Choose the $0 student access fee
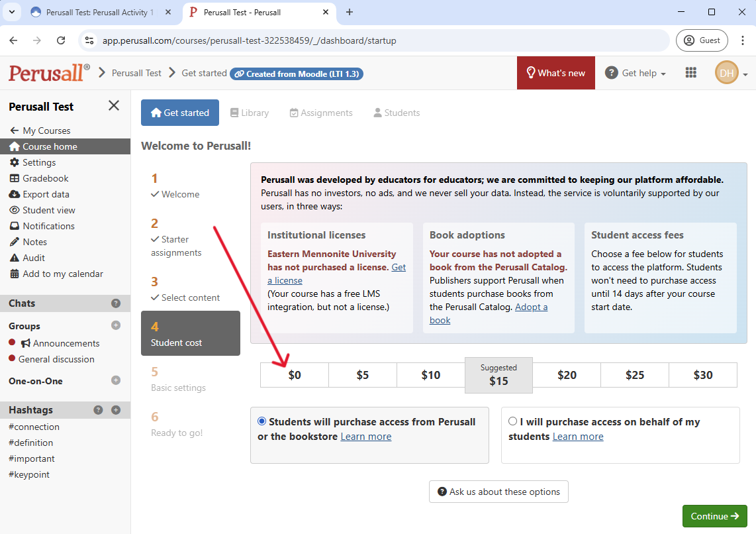756x534 pixels. tap(295, 375)
